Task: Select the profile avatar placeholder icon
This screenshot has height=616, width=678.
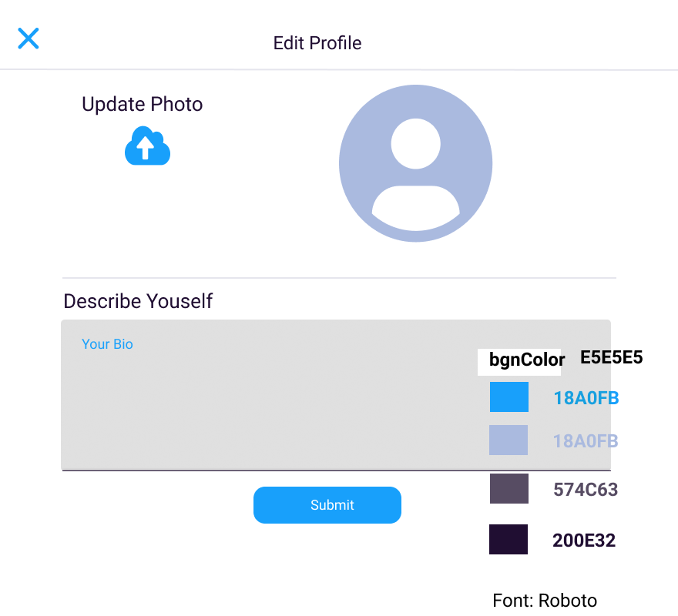Action: pyautogui.click(x=416, y=163)
